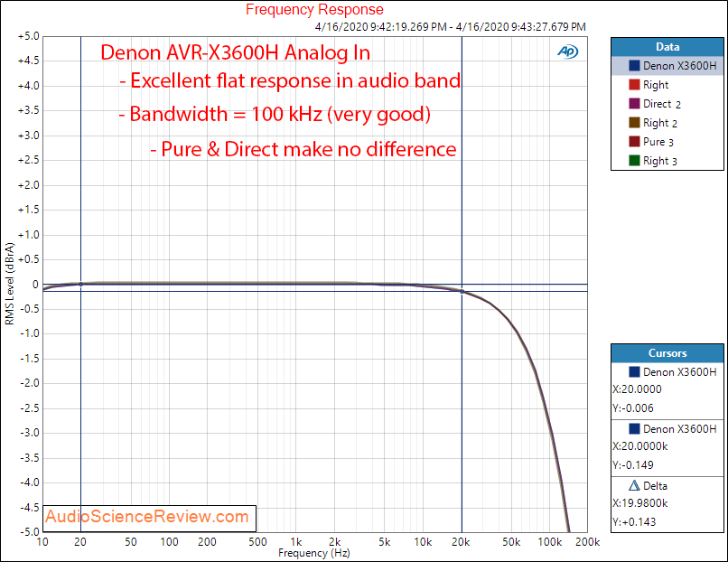
Task: Click the Frequency Response graph title
Action: pyautogui.click(x=314, y=9)
